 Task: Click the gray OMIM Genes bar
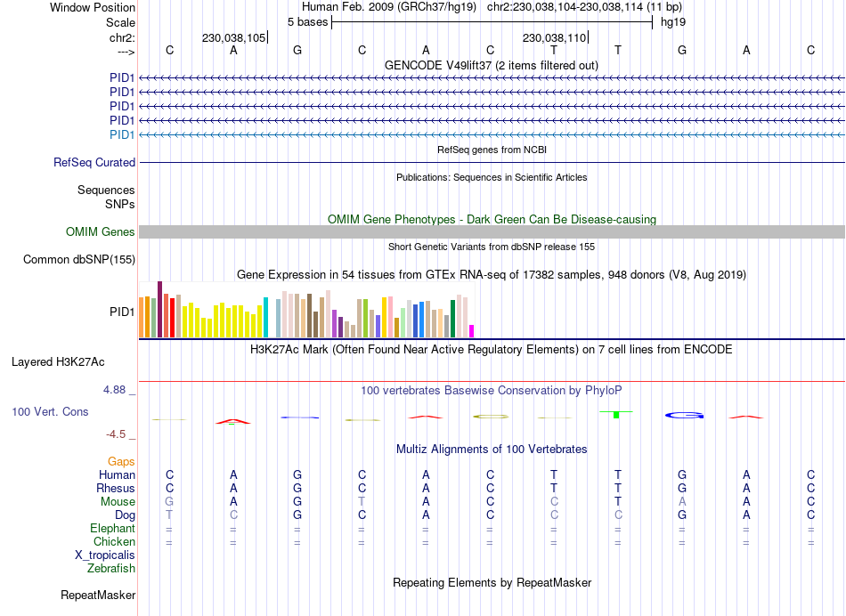click(492, 232)
